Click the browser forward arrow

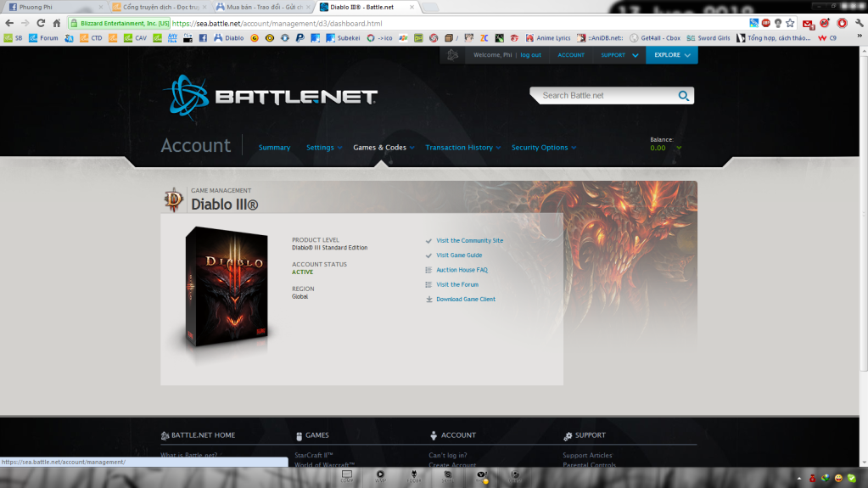(x=25, y=23)
